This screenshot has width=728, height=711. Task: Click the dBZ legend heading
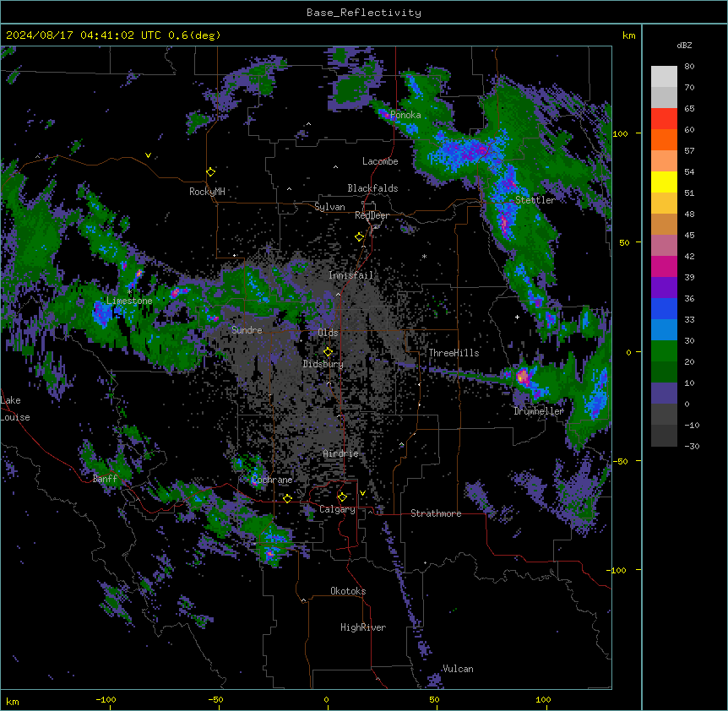(x=684, y=45)
